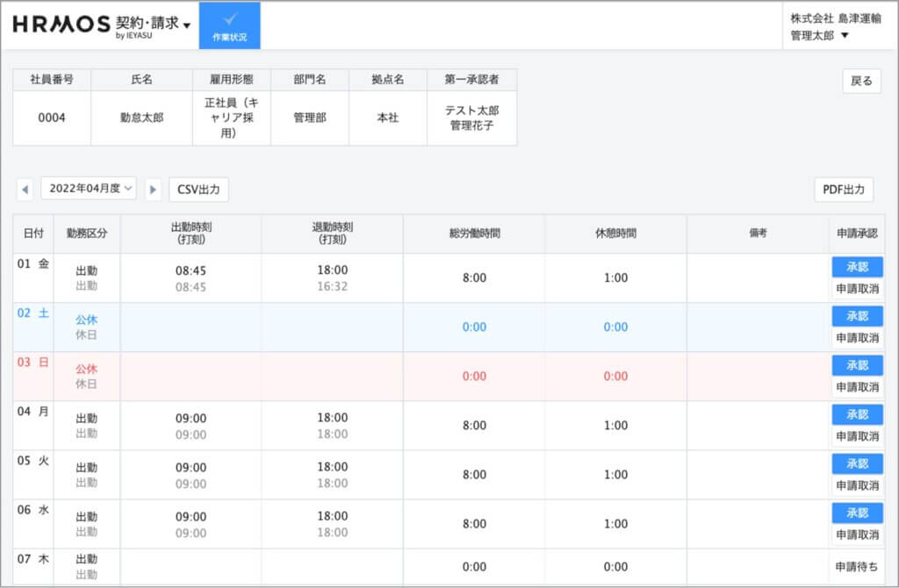Select the 出勤時刻 column header
899x588 pixels.
[x=191, y=233]
